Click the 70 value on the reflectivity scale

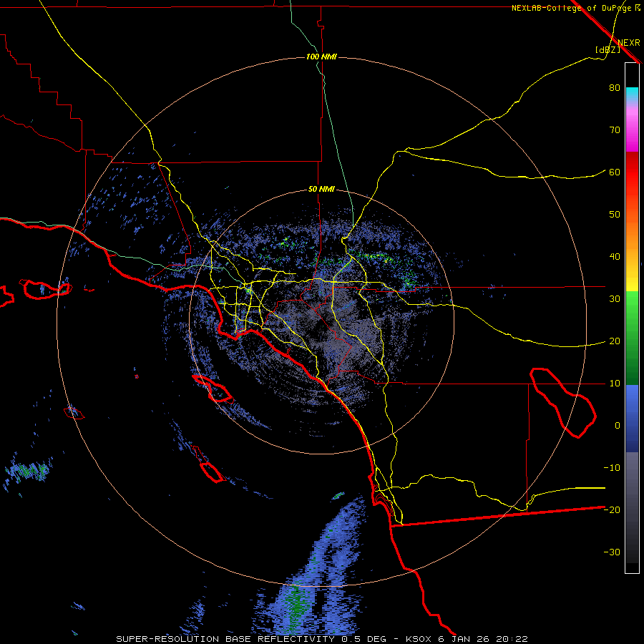point(615,130)
